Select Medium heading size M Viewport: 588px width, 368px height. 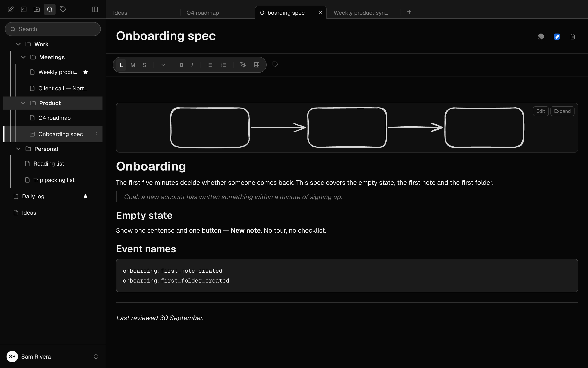(x=133, y=65)
